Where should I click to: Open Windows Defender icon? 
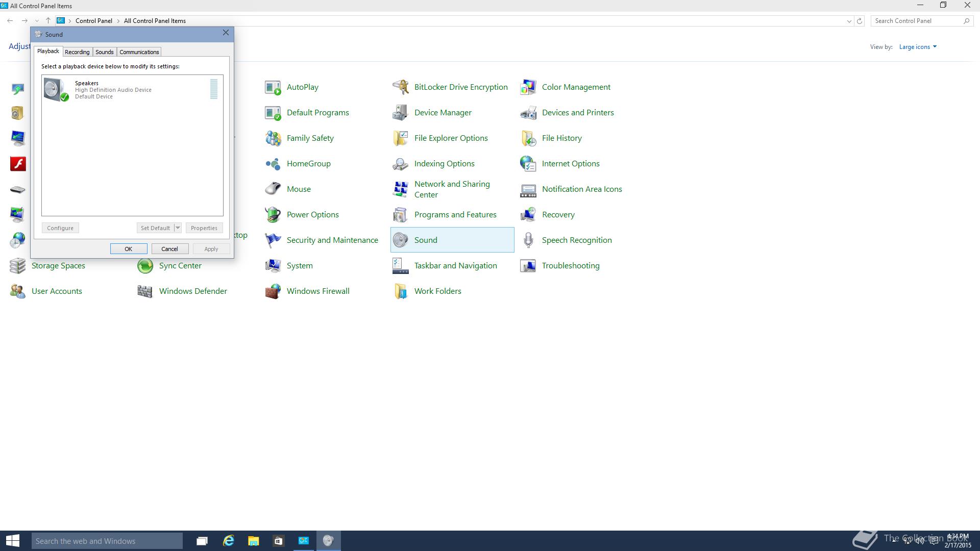pos(145,291)
